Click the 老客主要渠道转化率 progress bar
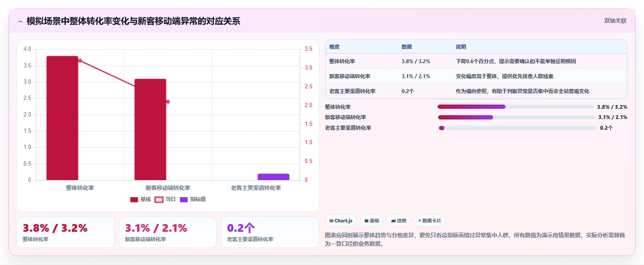 tap(518, 128)
